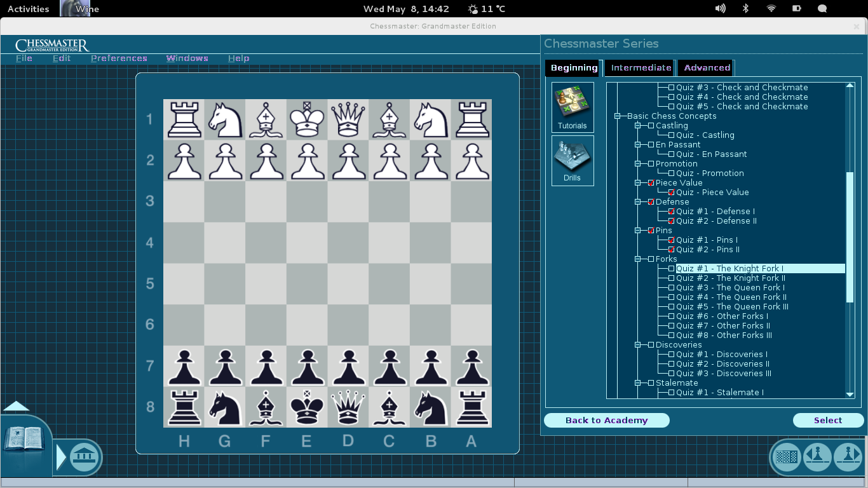Click the white rook on A1
The width and height of the screenshot is (868, 488).
click(471, 119)
